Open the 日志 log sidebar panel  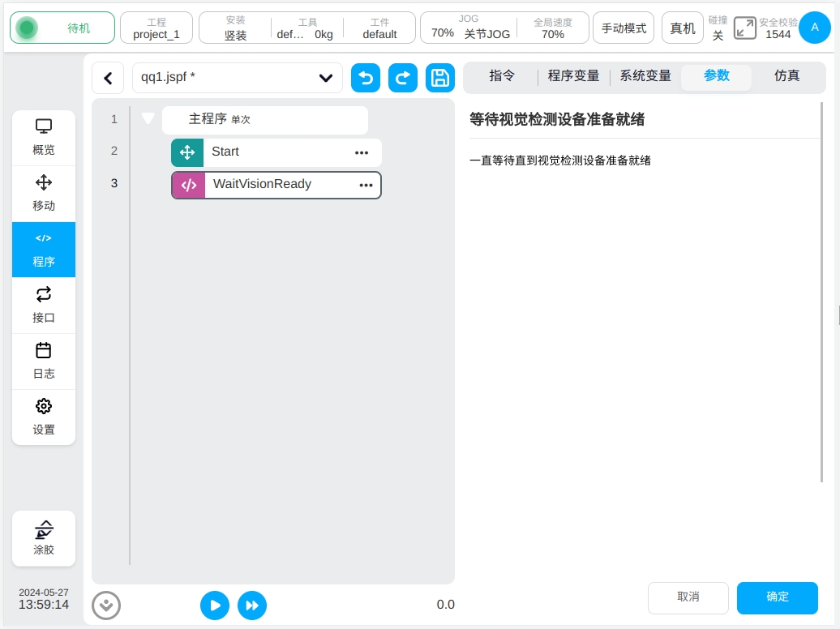tap(44, 361)
